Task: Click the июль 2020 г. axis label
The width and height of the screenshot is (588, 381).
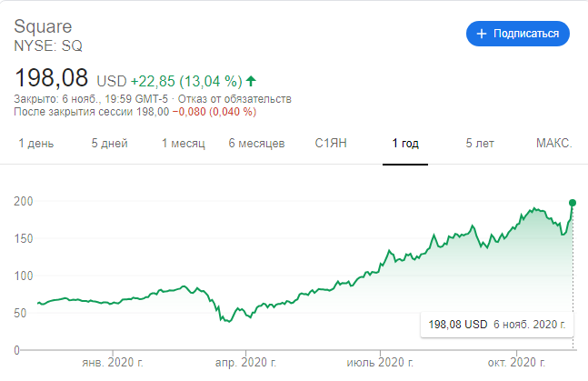Action: click(x=380, y=362)
